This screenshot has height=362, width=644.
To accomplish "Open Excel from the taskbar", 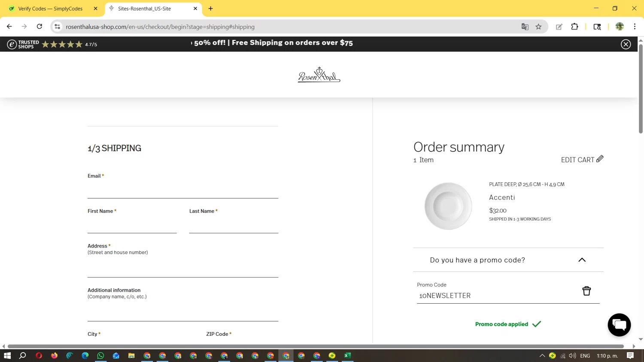I will point(347,356).
